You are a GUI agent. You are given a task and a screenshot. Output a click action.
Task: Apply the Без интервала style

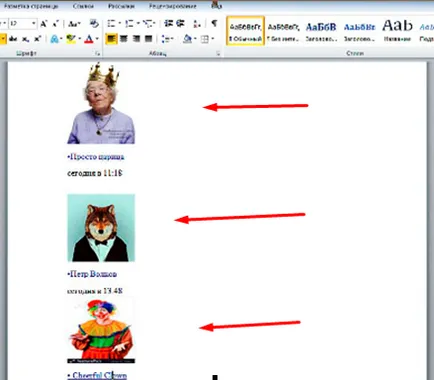(283, 31)
